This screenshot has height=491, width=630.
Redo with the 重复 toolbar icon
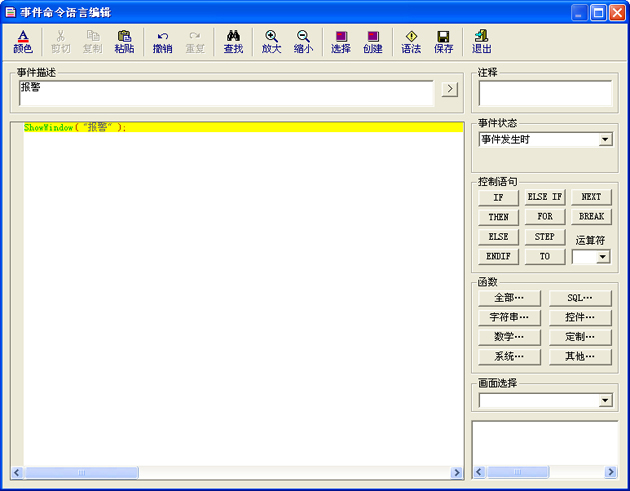click(195, 42)
